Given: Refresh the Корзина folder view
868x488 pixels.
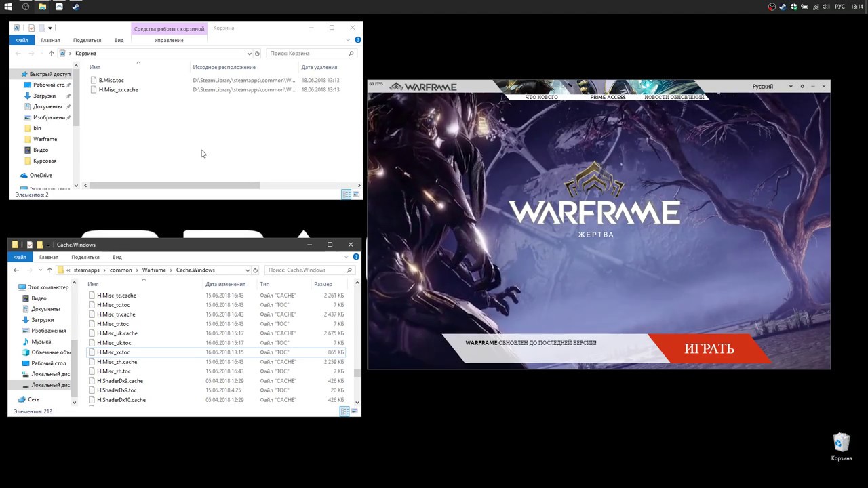Looking at the screenshot, I should [x=257, y=53].
